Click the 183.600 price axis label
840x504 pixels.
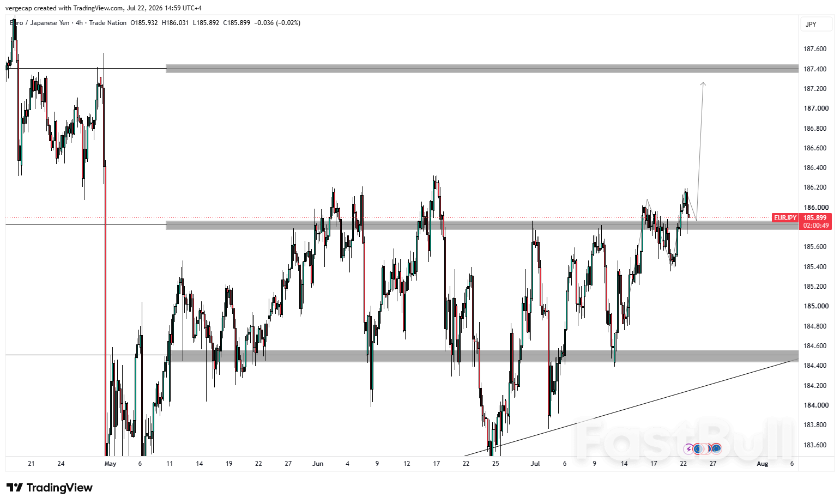(x=815, y=445)
